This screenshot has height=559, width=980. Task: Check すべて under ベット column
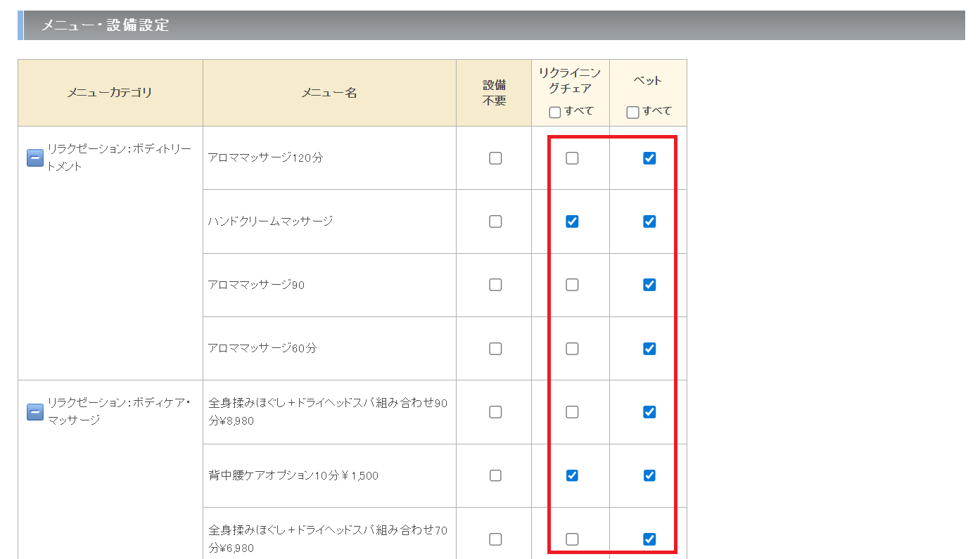pos(632,112)
